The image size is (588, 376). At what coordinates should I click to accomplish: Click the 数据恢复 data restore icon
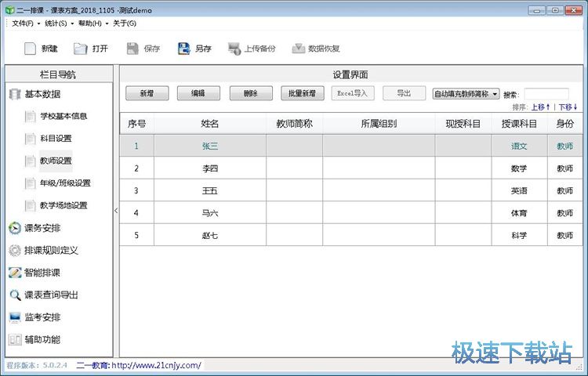tap(299, 49)
